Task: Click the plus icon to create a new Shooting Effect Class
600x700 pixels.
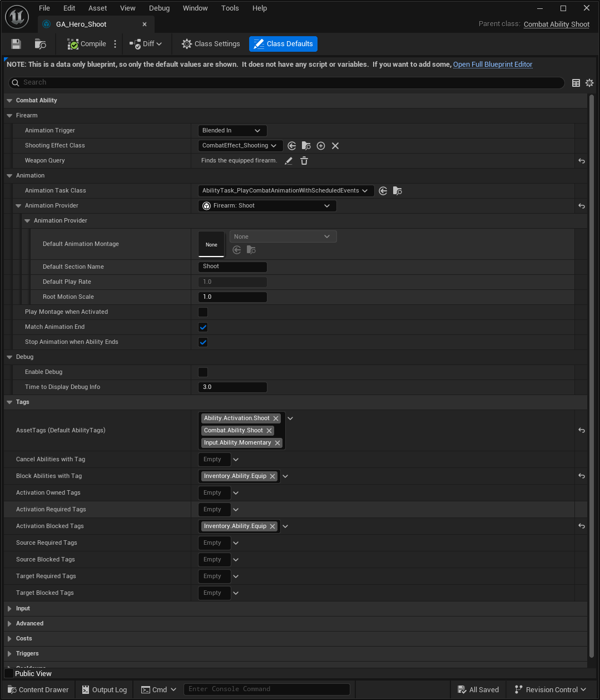Action: pyautogui.click(x=321, y=146)
